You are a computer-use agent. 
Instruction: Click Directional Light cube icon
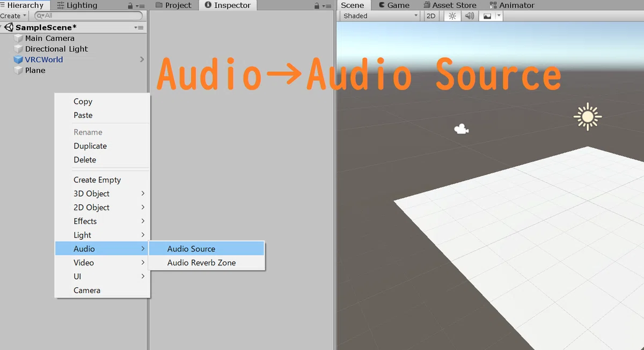(x=19, y=49)
